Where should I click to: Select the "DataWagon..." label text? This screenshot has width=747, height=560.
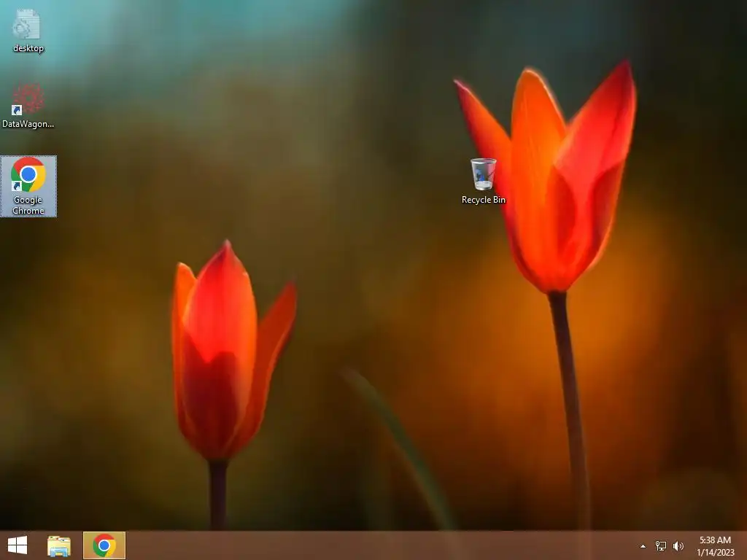click(28, 124)
